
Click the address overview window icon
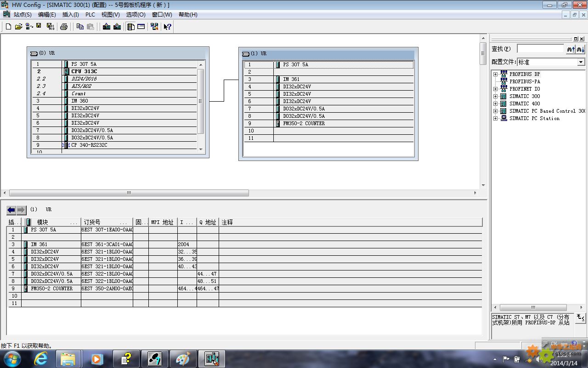141,27
